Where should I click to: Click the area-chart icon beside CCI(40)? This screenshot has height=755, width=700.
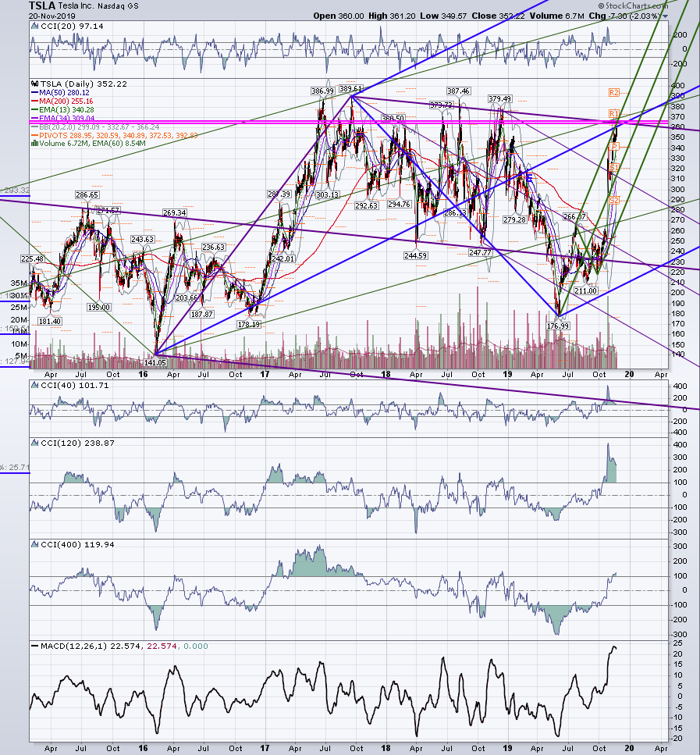pos(34,385)
